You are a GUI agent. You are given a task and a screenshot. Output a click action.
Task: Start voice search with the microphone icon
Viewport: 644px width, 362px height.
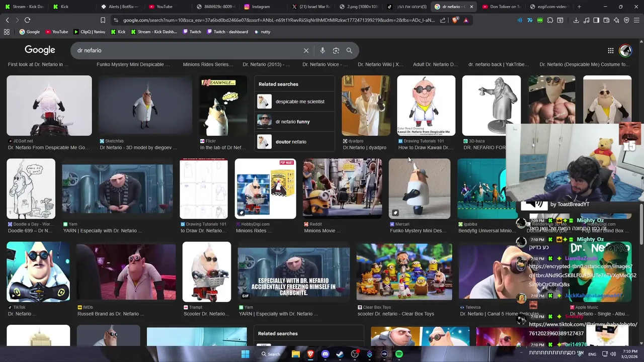[x=323, y=50]
